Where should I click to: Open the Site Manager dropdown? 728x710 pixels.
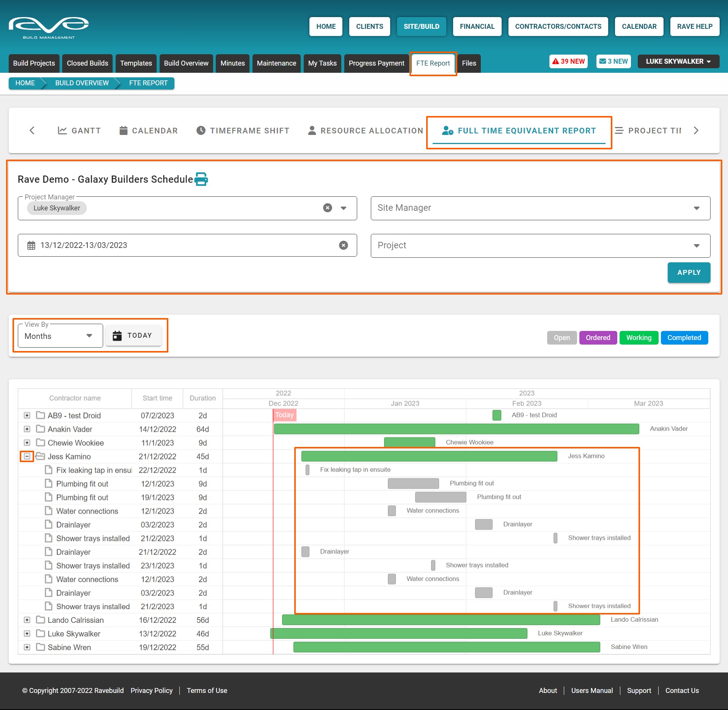click(x=540, y=208)
